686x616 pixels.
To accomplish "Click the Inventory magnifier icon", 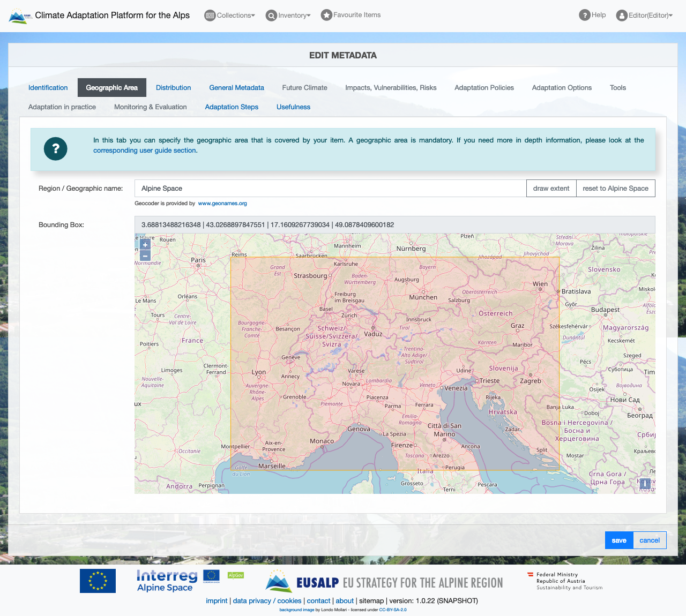I will pos(271,16).
